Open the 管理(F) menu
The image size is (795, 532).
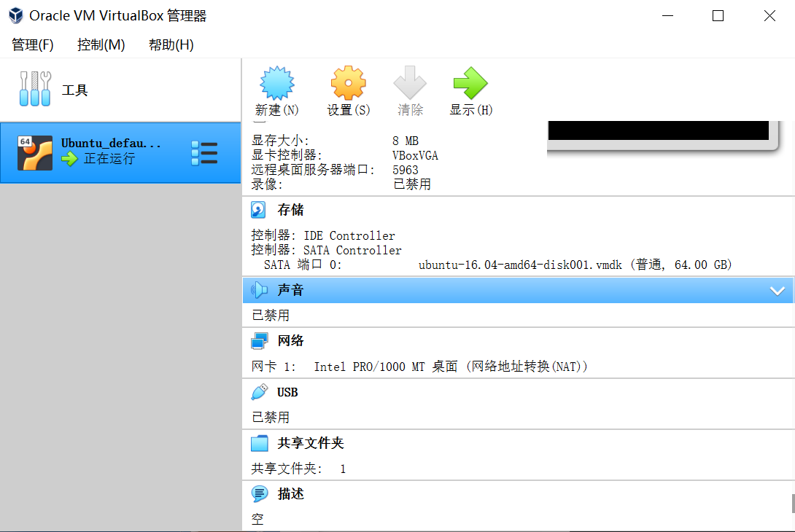point(32,44)
